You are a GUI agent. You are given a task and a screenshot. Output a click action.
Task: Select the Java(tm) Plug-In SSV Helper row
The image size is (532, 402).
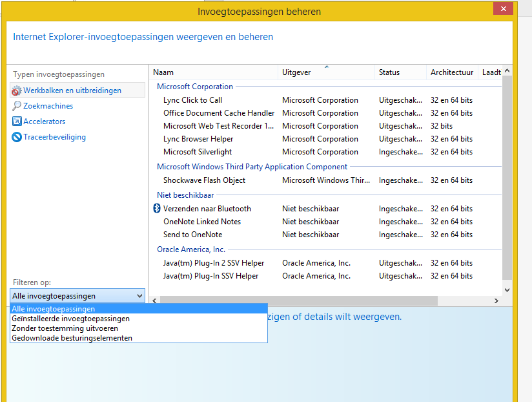(x=325, y=276)
